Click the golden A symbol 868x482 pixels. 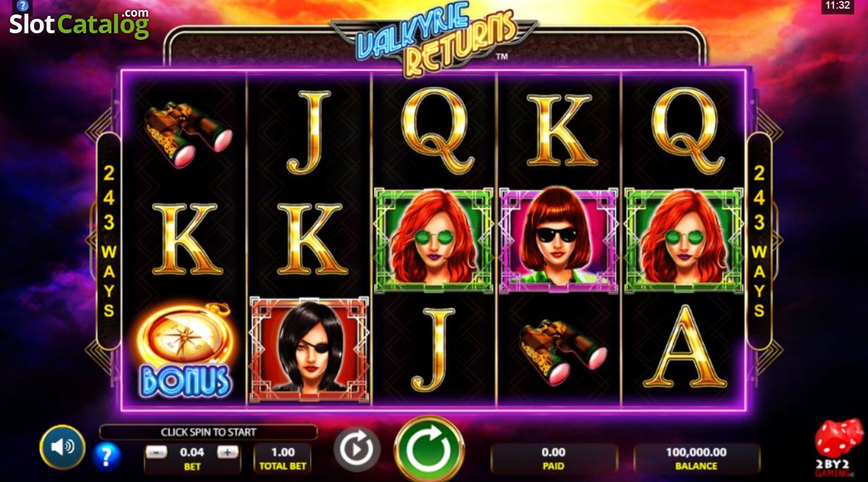[683, 347]
